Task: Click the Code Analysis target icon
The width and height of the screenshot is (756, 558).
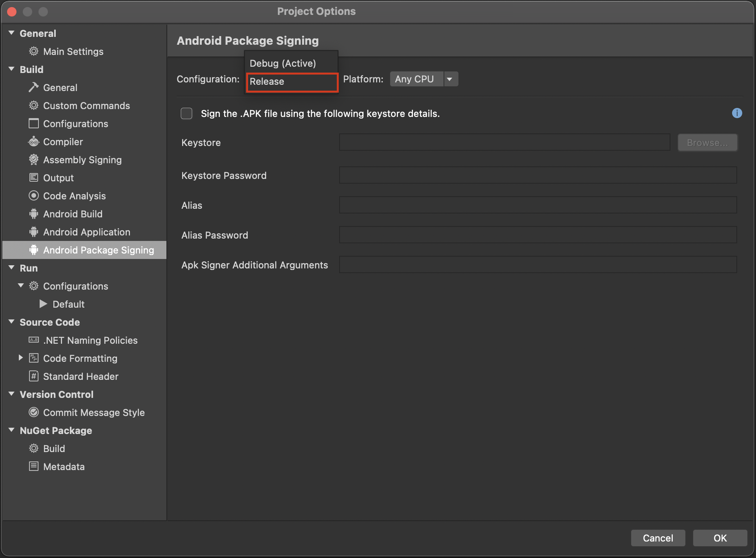Action: tap(34, 196)
